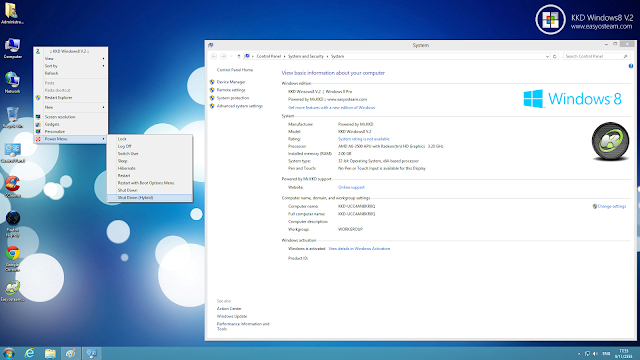Choose Refresh in the context menu
Image resolution: width=640 pixels, height=360 pixels.
[71, 73]
